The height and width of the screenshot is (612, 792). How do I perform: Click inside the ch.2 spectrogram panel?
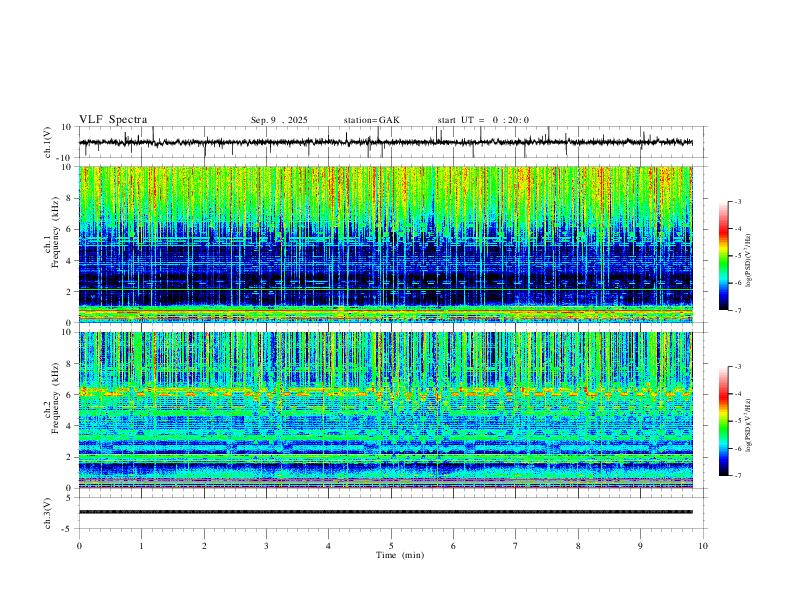(386, 410)
